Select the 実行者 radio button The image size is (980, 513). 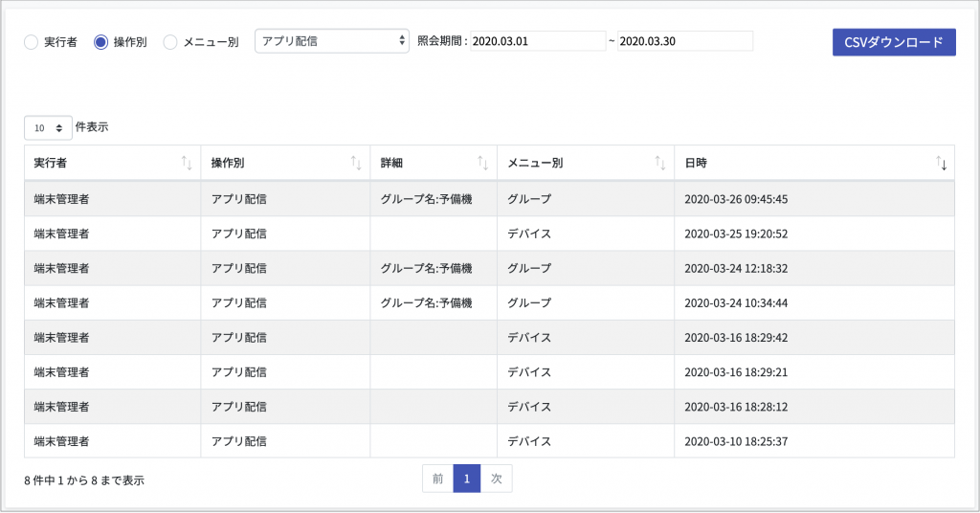click(x=32, y=42)
